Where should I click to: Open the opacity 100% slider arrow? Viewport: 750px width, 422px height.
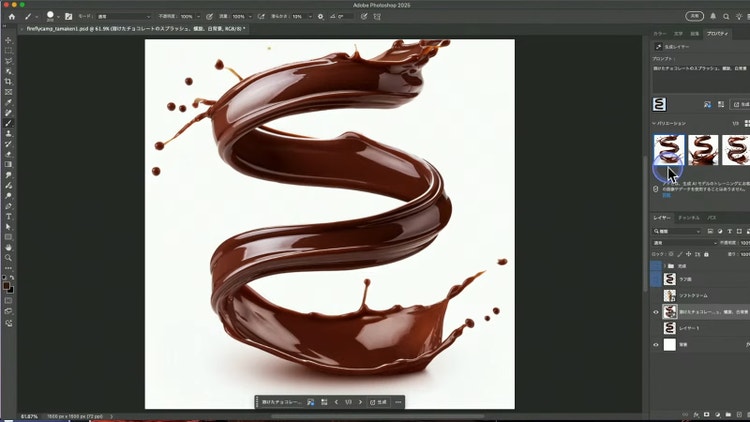pyautogui.click(x=199, y=17)
